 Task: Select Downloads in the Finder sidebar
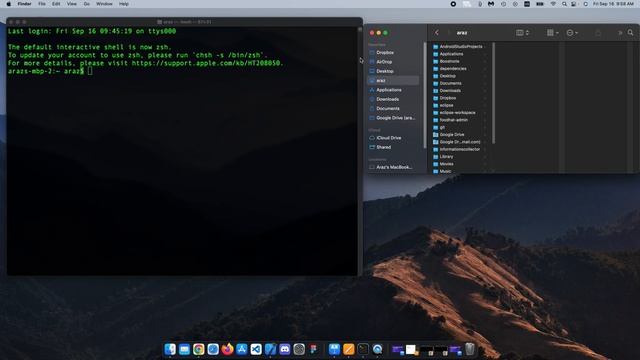[x=393, y=99]
